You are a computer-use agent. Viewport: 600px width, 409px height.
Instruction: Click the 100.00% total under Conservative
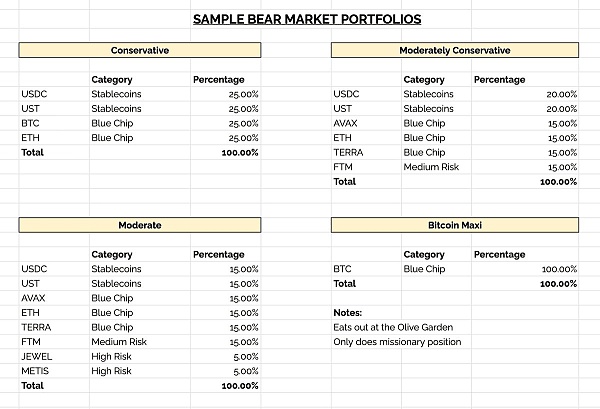(x=239, y=152)
